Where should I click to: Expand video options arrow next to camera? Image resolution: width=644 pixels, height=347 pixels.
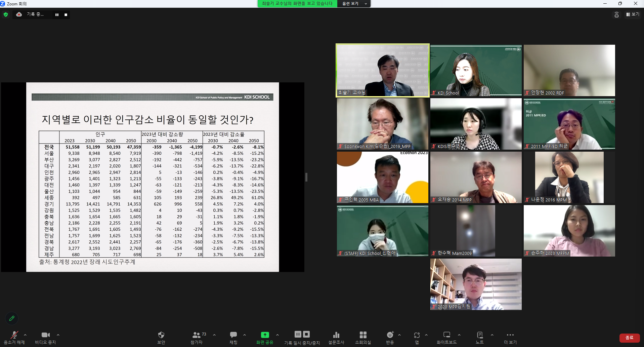click(58, 335)
